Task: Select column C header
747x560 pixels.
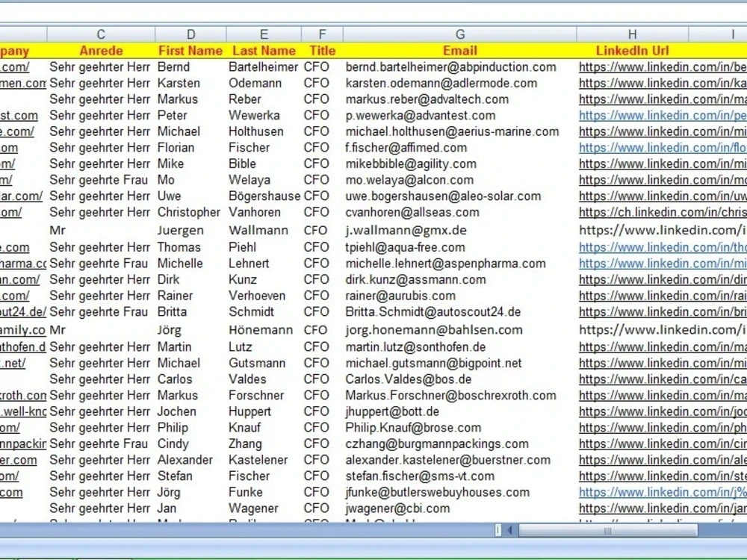Action: 101,34
